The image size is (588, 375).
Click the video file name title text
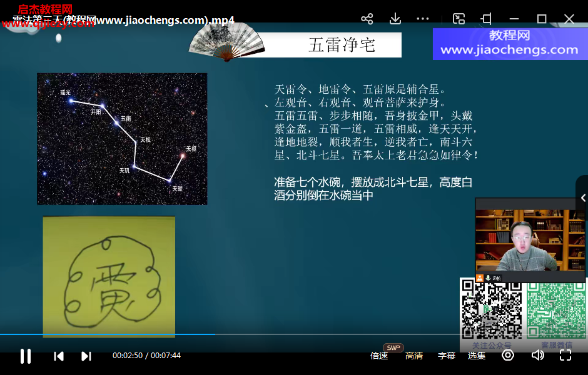point(123,20)
